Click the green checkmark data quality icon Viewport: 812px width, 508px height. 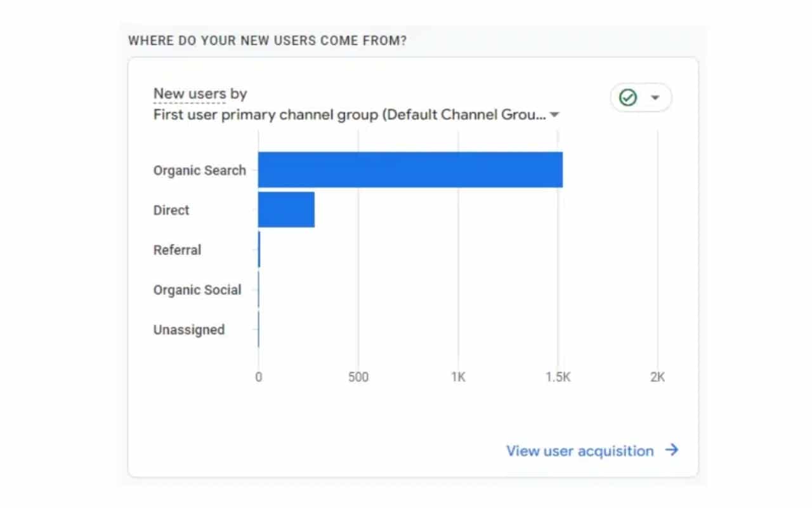coord(628,98)
